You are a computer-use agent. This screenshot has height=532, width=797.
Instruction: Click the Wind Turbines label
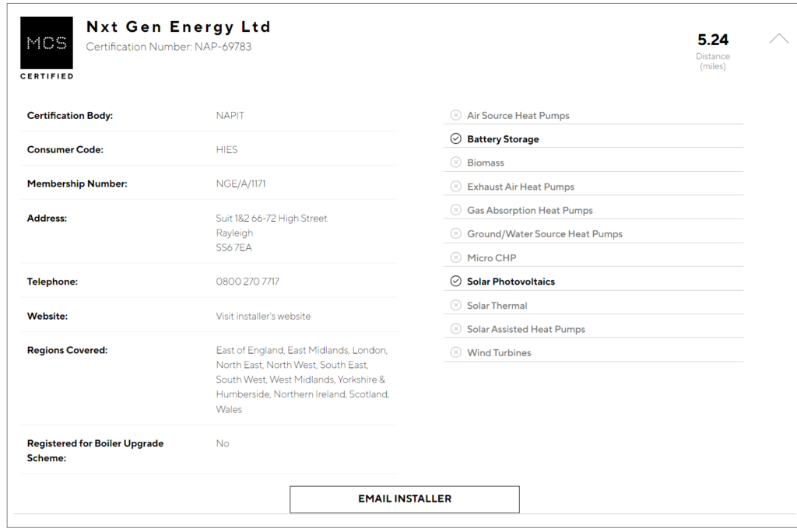pyautogui.click(x=499, y=352)
